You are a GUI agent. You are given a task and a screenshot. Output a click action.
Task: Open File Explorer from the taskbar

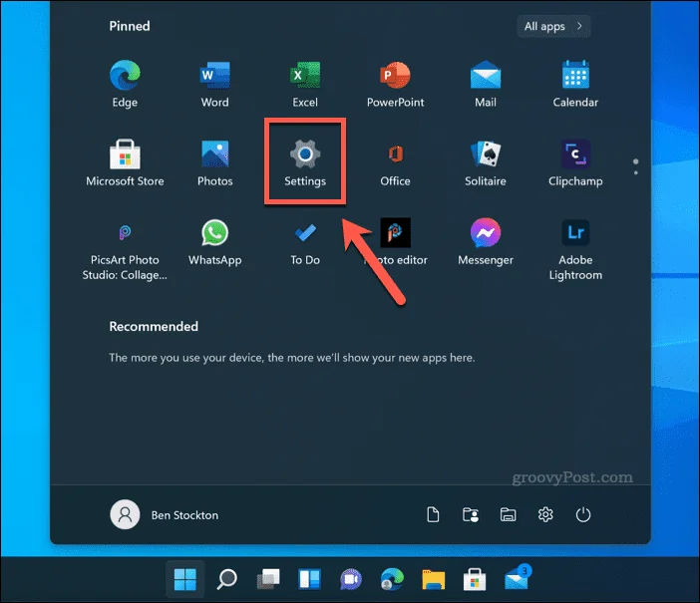(434, 579)
